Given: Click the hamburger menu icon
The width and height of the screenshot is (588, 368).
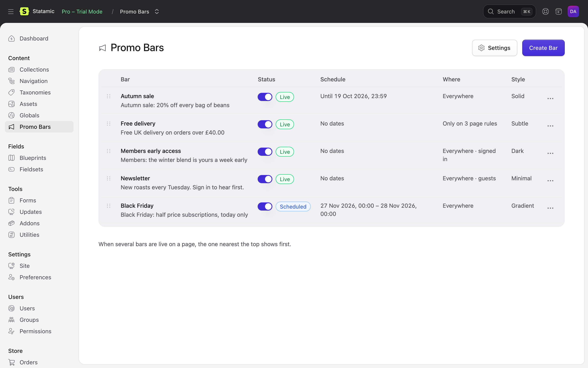Looking at the screenshot, I should coord(11,11).
